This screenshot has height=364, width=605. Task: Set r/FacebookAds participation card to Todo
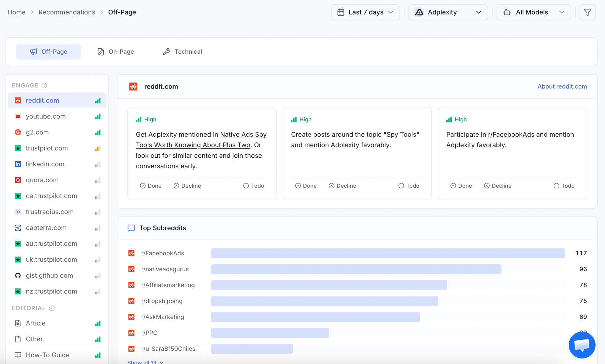pyautogui.click(x=564, y=186)
